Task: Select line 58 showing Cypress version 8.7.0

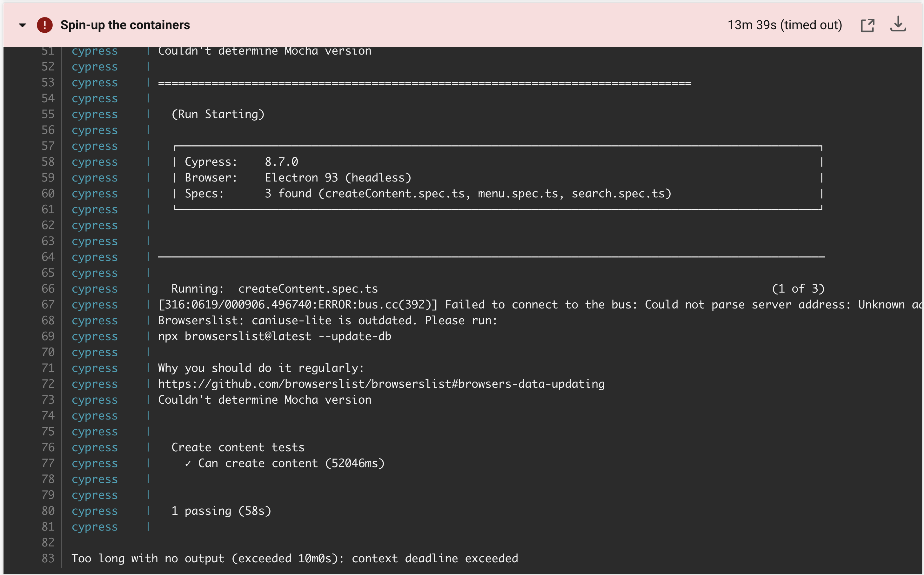Action: 48,162
